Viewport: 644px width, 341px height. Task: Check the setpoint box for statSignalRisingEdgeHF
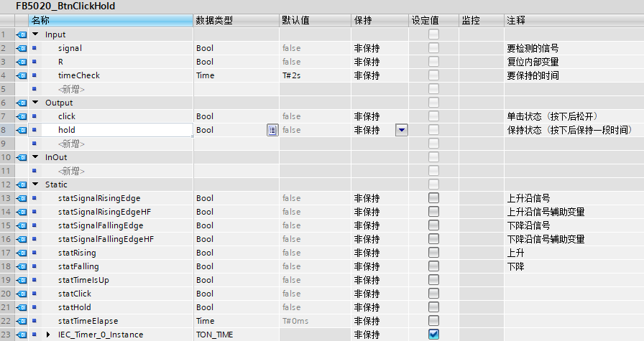[433, 211]
